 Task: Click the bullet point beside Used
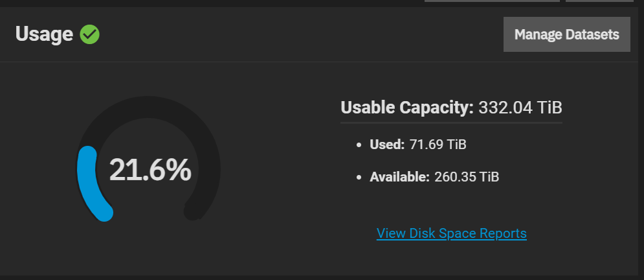[359, 145]
